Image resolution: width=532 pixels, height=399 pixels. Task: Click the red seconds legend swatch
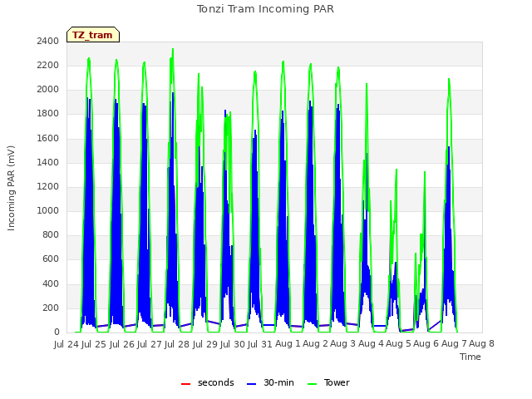(185, 384)
